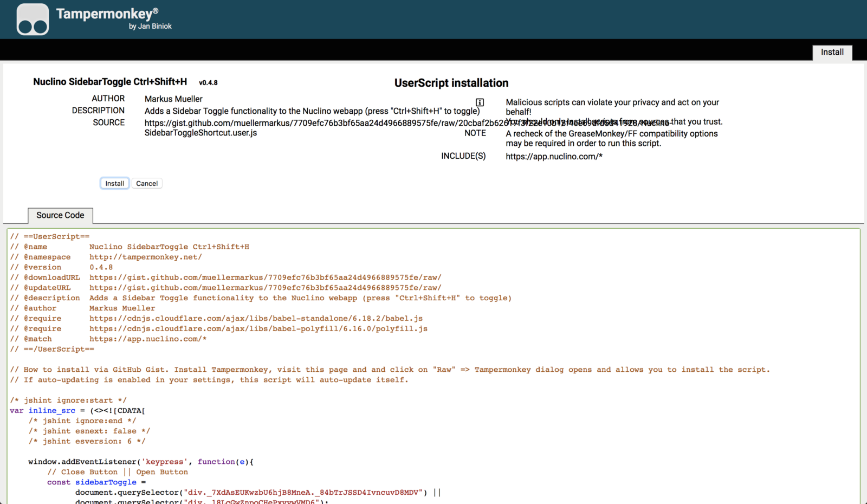Viewport: 867px width, 504px height.
Task: Click the Tampermonkey title text
Action: pyautogui.click(x=107, y=14)
